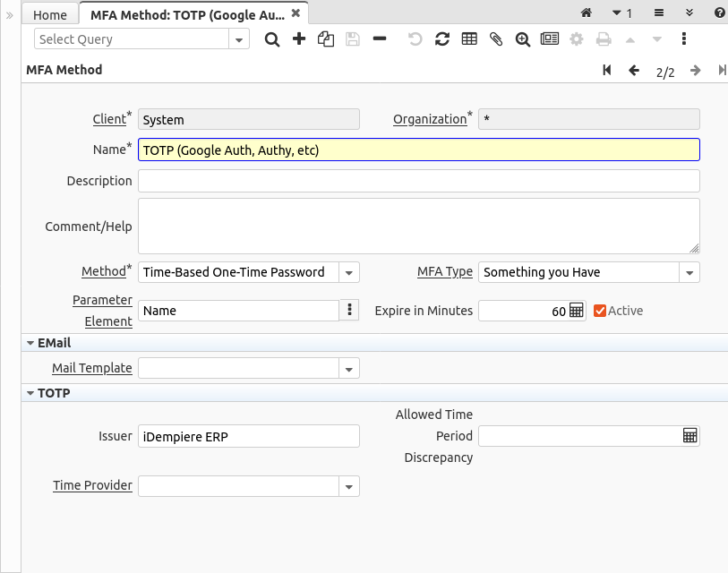Collapse the TOTP section
728x573 pixels.
[x=31, y=393]
